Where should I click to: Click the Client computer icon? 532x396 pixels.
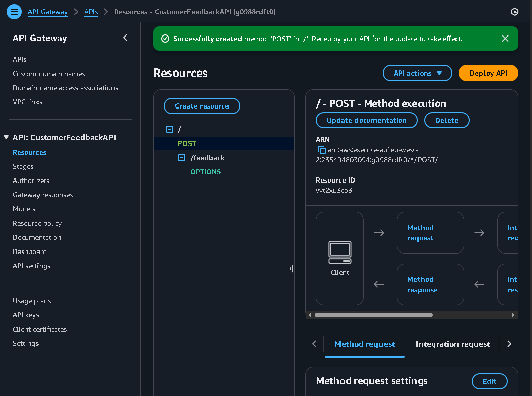click(x=339, y=253)
